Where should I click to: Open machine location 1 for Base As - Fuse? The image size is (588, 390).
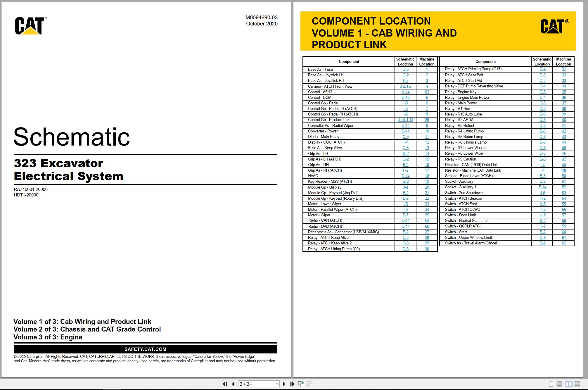click(x=427, y=69)
